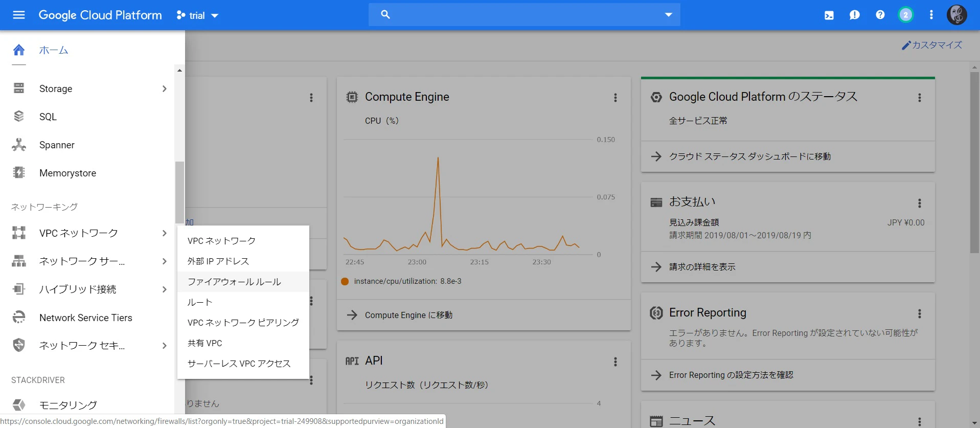Expand the ハイブリッド接続 submenu chevron
The width and height of the screenshot is (980, 428).
pos(164,289)
